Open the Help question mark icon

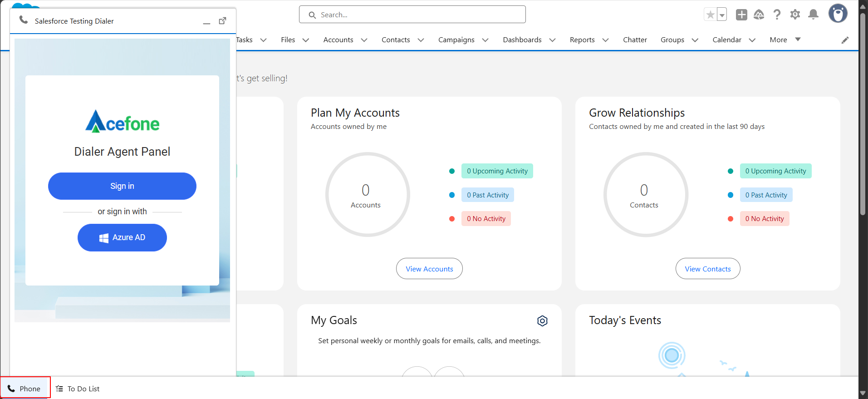[777, 15]
